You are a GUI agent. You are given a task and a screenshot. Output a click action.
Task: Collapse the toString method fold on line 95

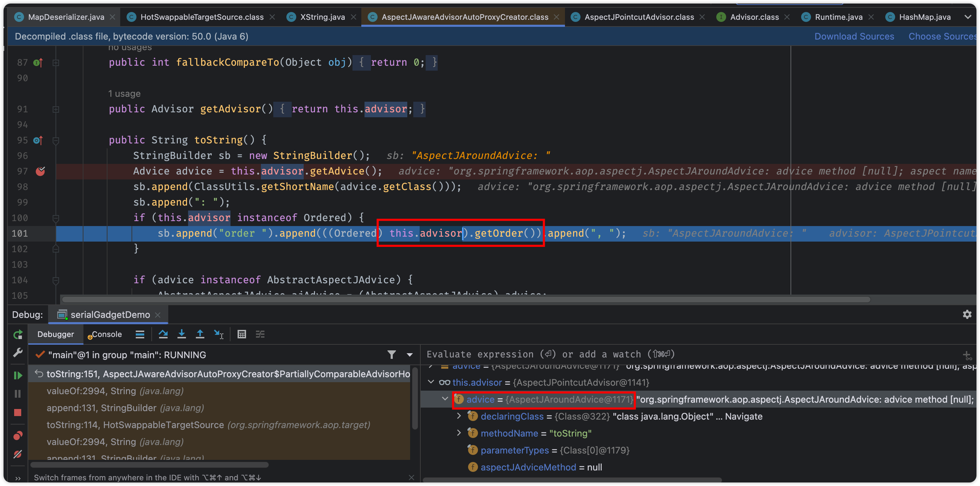(x=56, y=141)
